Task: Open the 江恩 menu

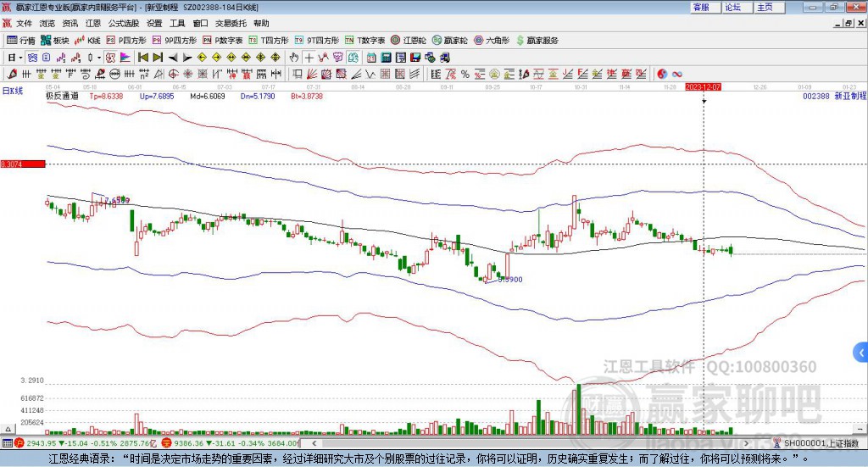Action: [x=93, y=23]
